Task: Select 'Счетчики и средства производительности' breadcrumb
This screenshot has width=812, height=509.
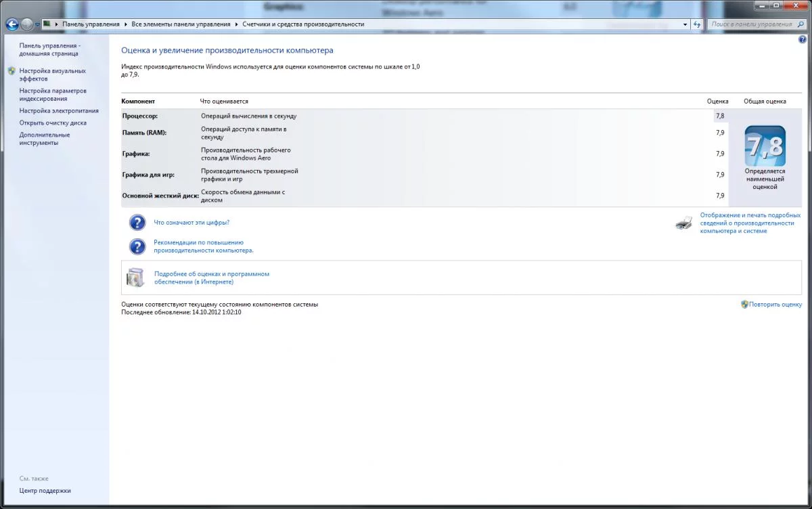Action: tap(303, 24)
